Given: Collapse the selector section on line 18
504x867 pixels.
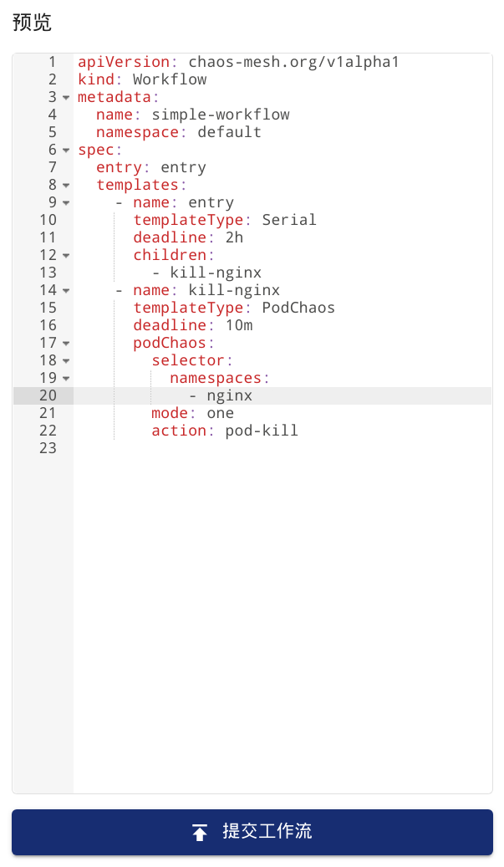Looking at the screenshot, I should (x=66, y=360).
